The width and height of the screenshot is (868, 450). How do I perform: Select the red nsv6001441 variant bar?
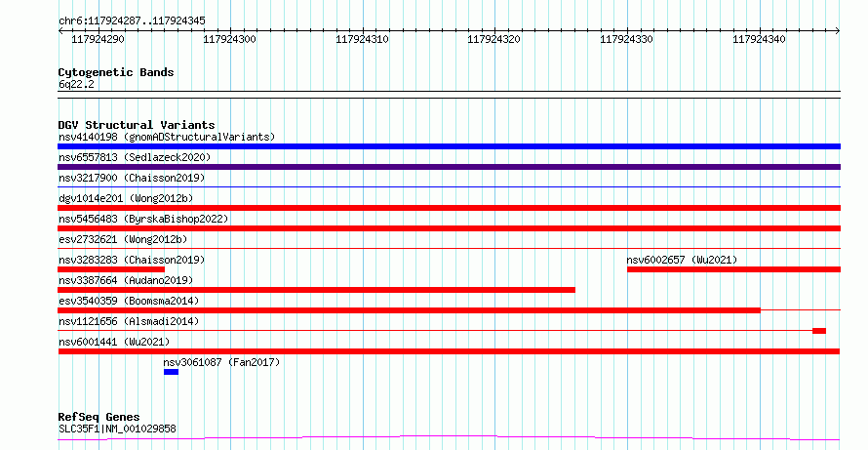pyautogui.click(x=449, y=351)
